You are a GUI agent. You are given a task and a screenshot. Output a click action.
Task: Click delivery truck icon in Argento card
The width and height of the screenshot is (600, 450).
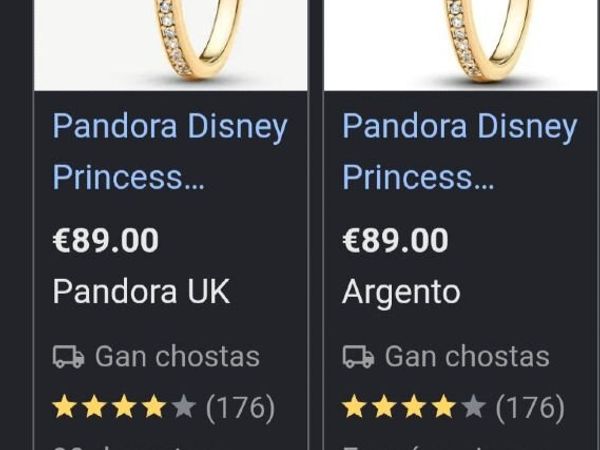pos(358,357)
